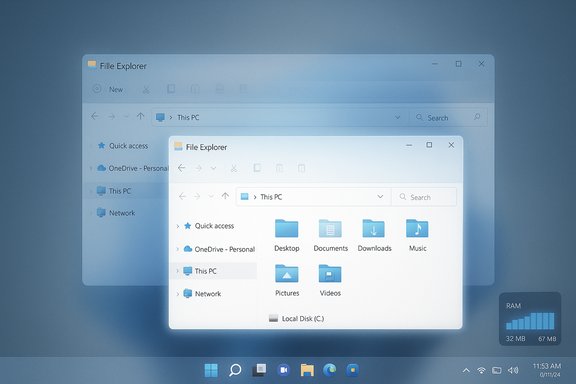Screen dimensions: 576x384
Task: Click the battery icon in system tray
Action: [x=497, y=370]
